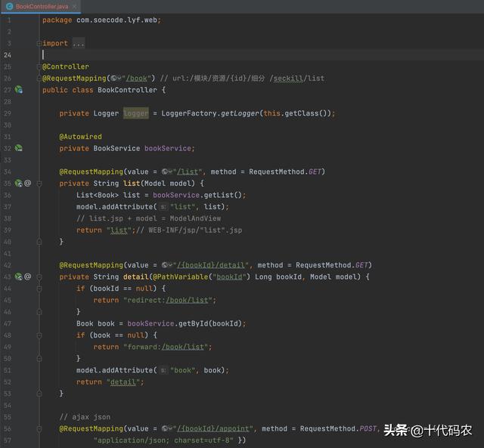
Task: Click the "book" attribute name string on line 51
Action: click(x=182, y=370)
